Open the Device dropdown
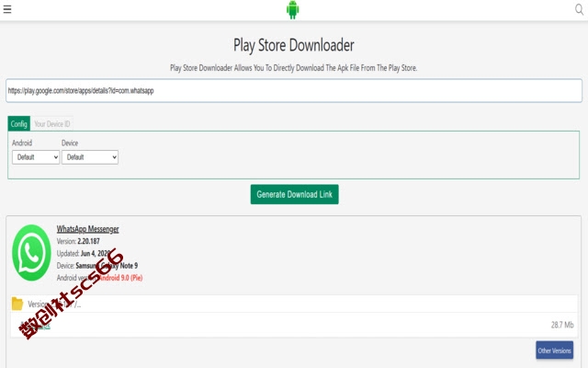 [90, 157]
